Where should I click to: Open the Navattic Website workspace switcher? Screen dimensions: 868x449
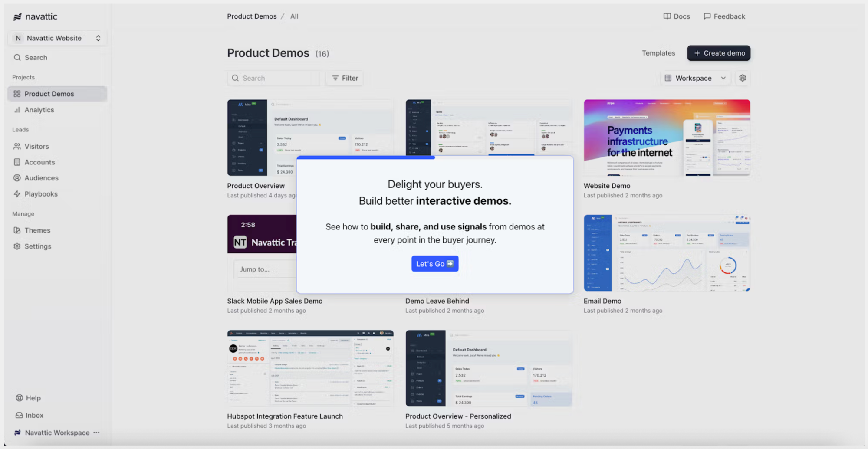pos(57,38)
